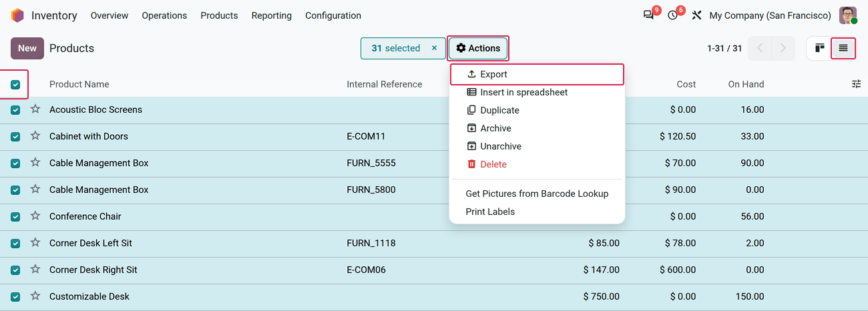The width and height of the screenshot is (868, 311).
Task: Star the FURN_5800 Cable Management Box
Action: (x=35, y=189)
